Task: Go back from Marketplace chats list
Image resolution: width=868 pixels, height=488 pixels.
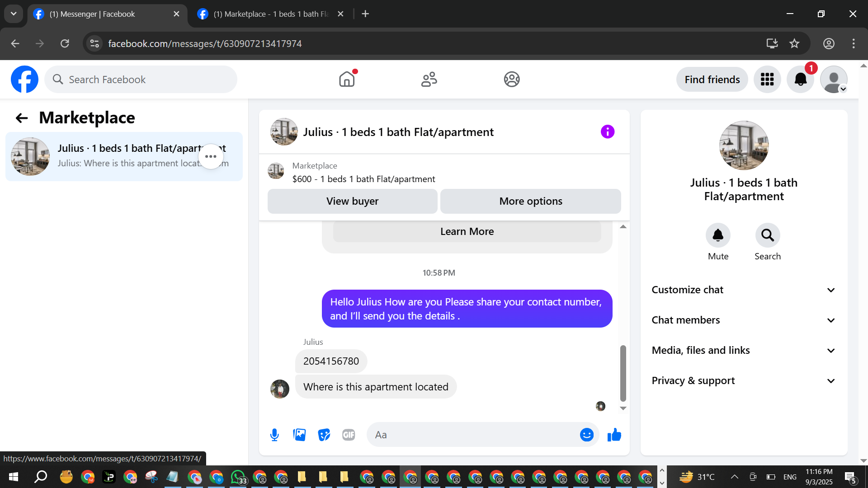Action: click(22, 118)
